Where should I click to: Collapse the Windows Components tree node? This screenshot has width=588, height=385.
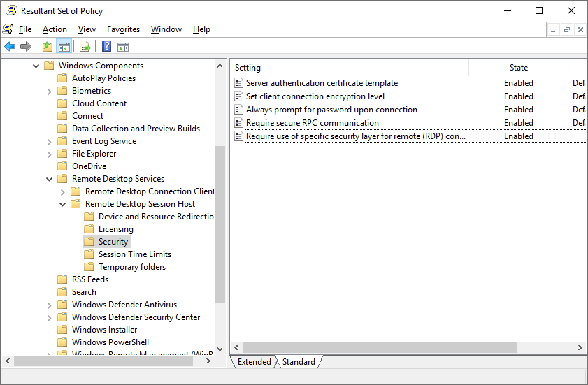36,66
